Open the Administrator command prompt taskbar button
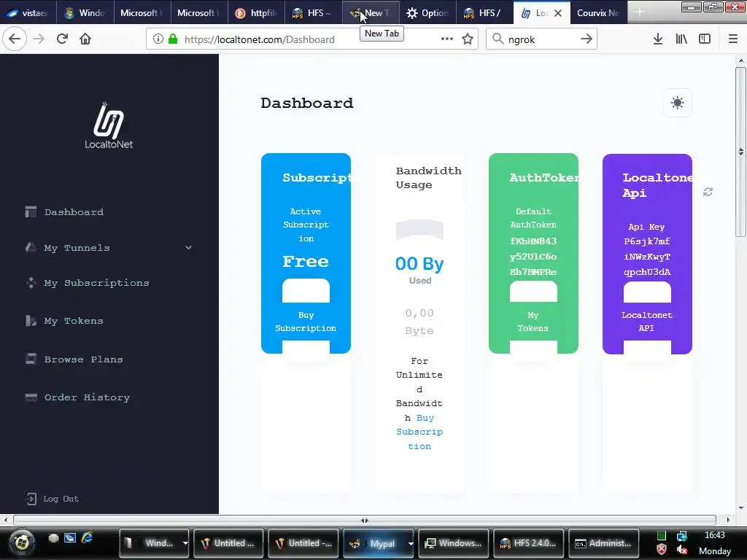The image size is (747, 560). click(x=603, y=543)
